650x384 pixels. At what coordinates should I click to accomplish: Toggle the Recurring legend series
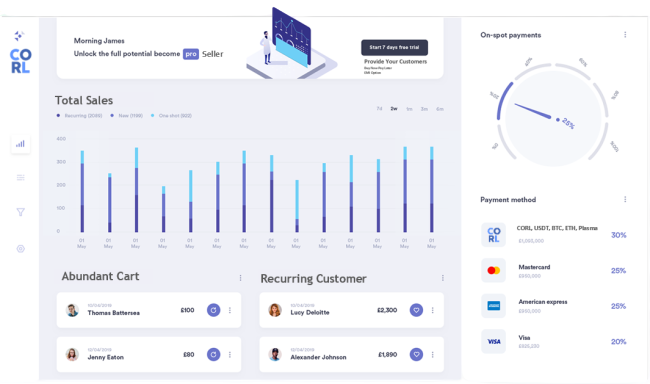(x=80, y=116)
